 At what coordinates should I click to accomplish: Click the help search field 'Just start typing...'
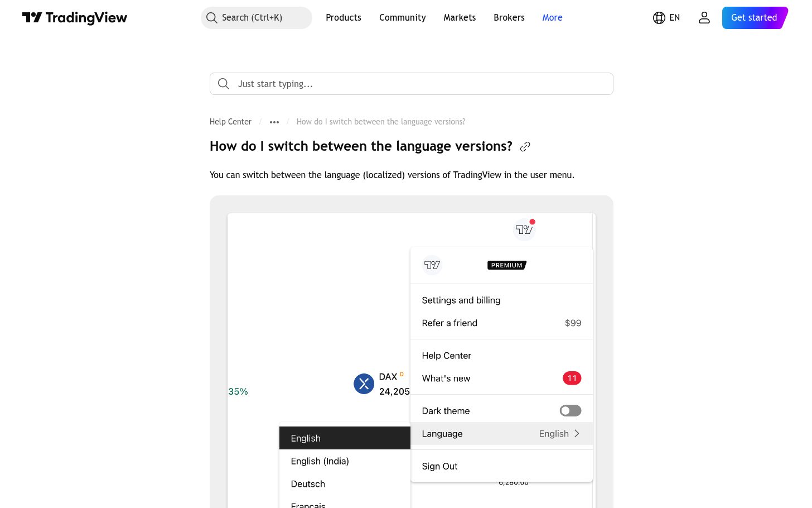412,84
